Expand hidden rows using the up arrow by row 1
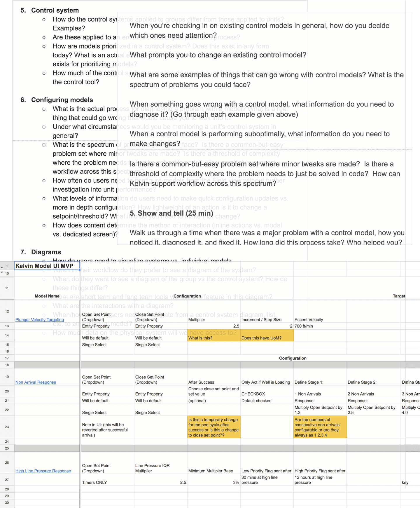 2,267
